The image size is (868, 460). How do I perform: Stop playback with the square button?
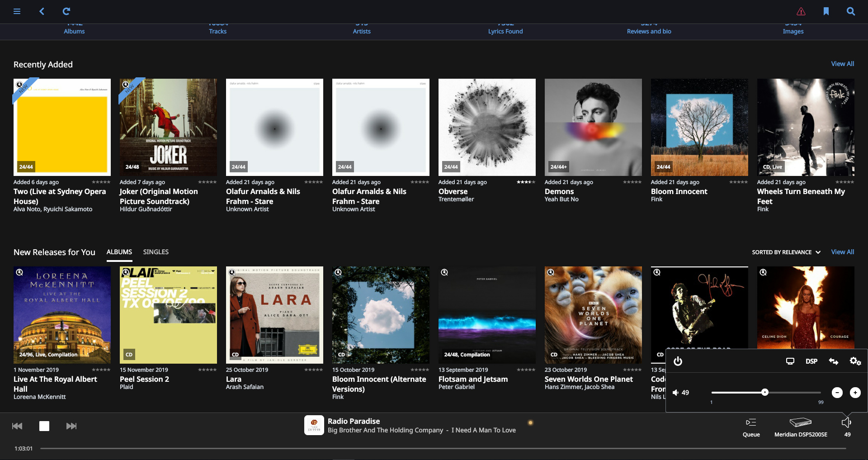(44, 426)
